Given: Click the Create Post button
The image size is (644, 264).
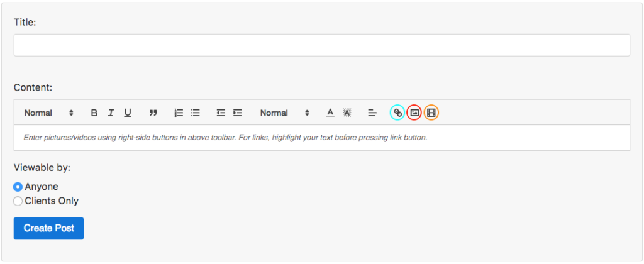Looking at the screenshot, I should point(48,228).
